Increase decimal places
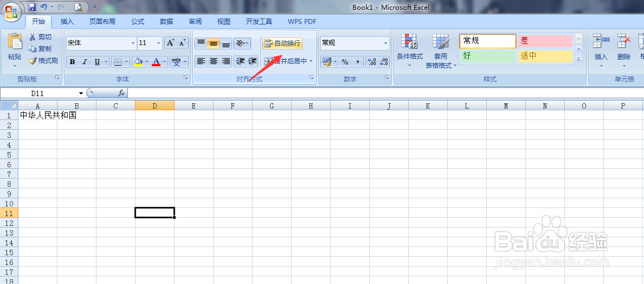The width and height of the screenshot is (644, 284). [372, 62]
